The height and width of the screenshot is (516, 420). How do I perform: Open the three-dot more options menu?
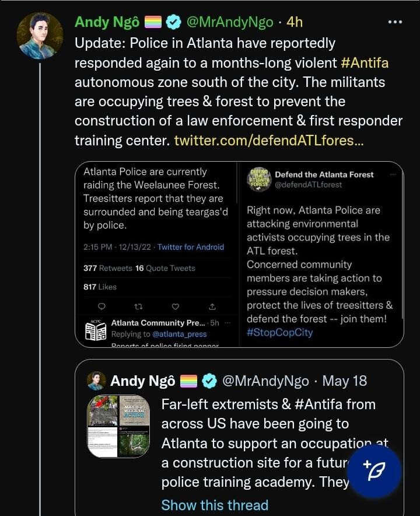coord(395,22)
